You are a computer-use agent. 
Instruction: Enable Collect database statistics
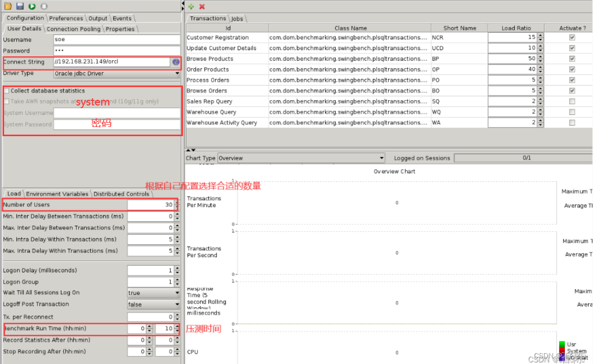(x=6, y=91)
